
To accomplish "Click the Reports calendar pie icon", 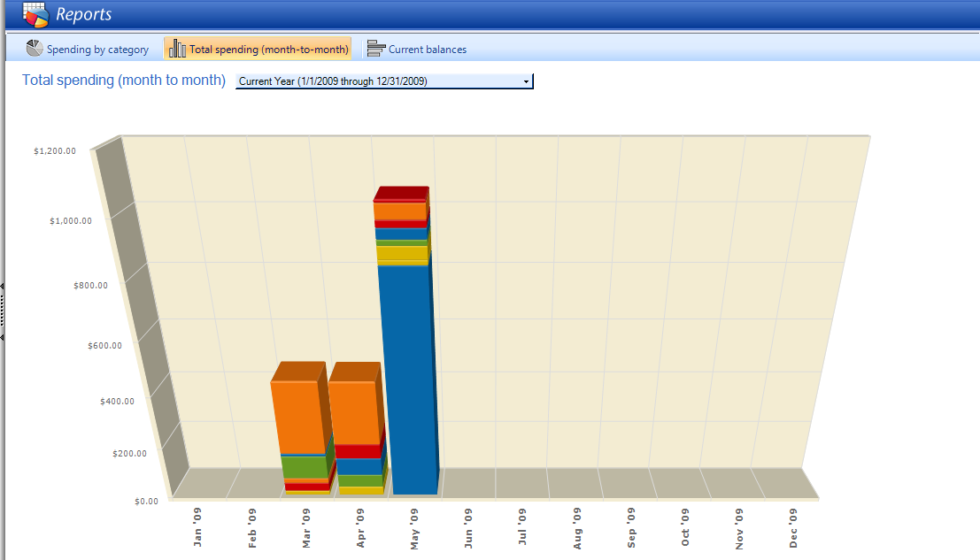I will click(35, 14).
